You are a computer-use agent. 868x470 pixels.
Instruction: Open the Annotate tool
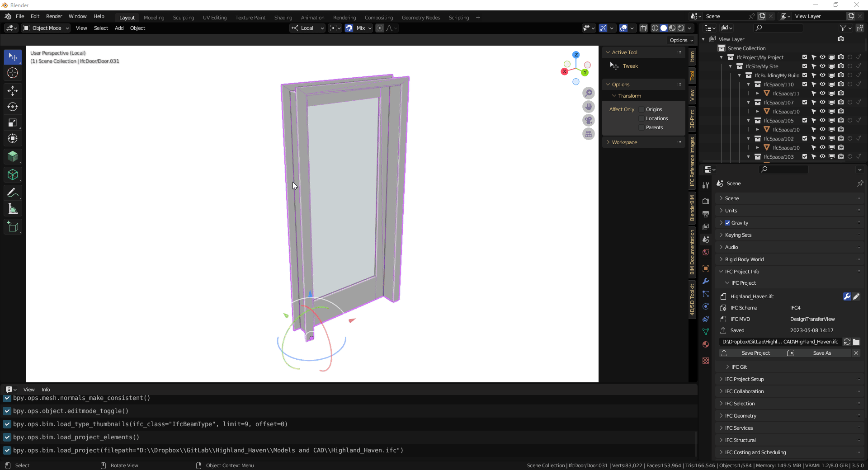click(13, 193)
